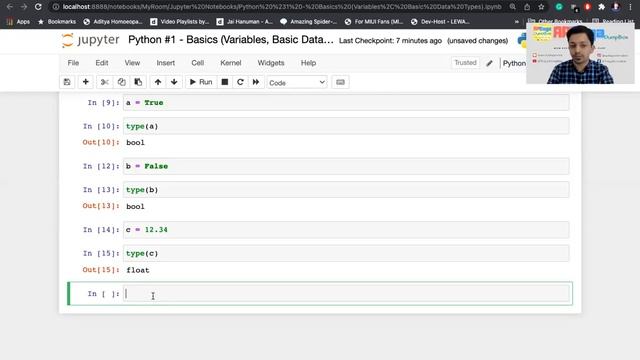Select cell containing a = True
640x360 pixels.
point(346,102)
